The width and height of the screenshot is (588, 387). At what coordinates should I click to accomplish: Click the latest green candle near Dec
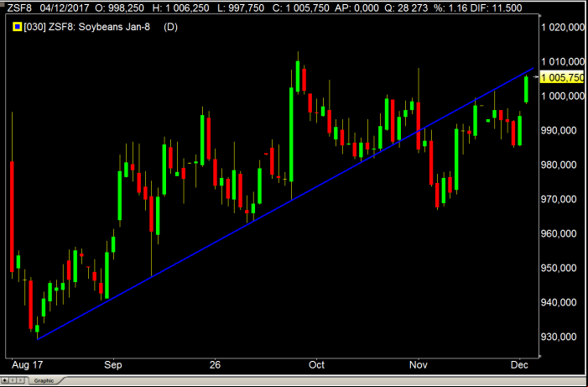(526, 89)
